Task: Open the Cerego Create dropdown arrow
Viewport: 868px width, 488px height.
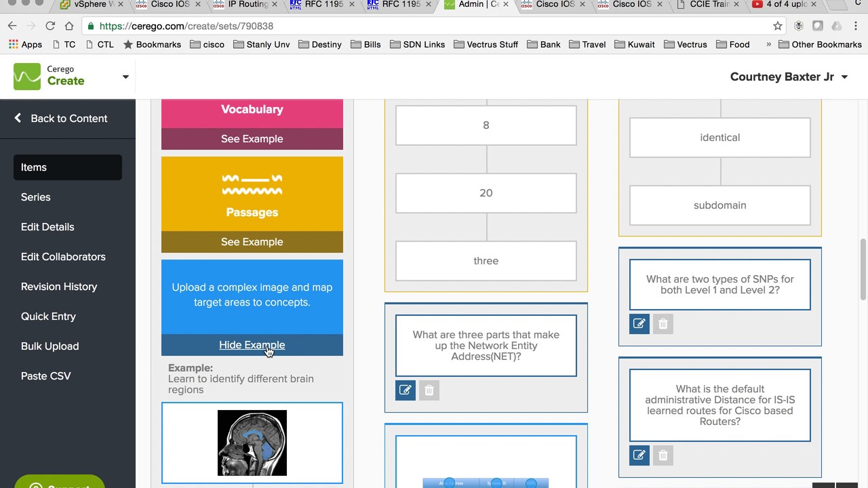Action: click(125, 77)
